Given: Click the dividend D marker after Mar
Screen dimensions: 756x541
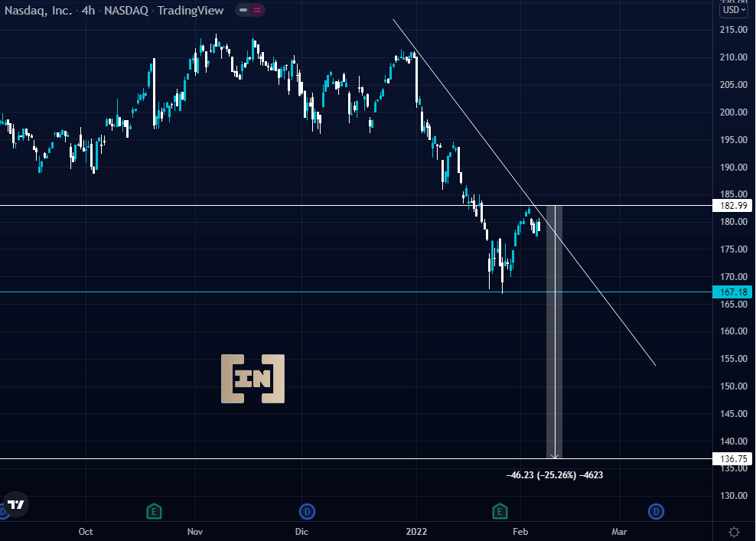Looking at the screenshot, I should [x=656, y=511].
